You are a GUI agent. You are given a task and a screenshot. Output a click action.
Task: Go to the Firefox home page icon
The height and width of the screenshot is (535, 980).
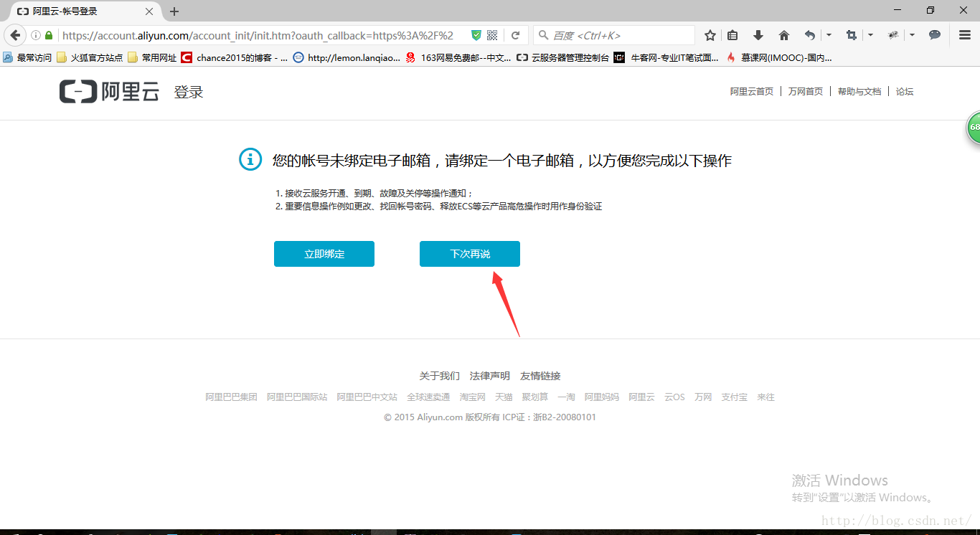point(783,35)
